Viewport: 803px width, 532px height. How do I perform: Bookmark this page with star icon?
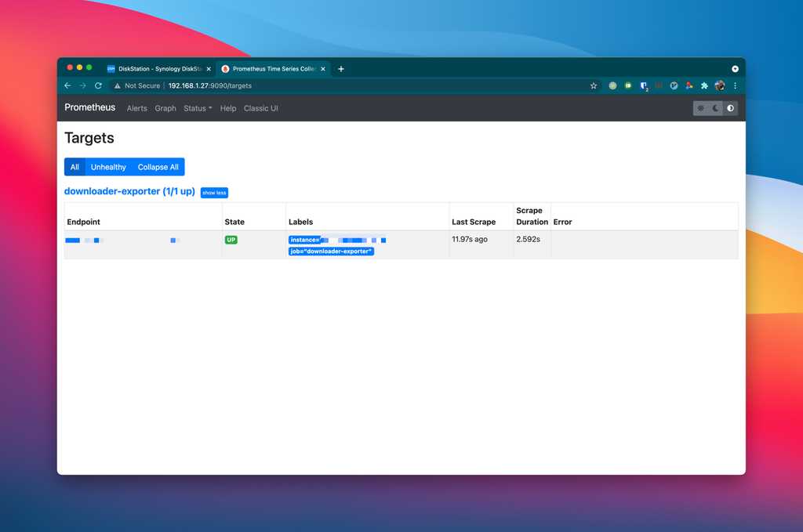pos(594,85)
